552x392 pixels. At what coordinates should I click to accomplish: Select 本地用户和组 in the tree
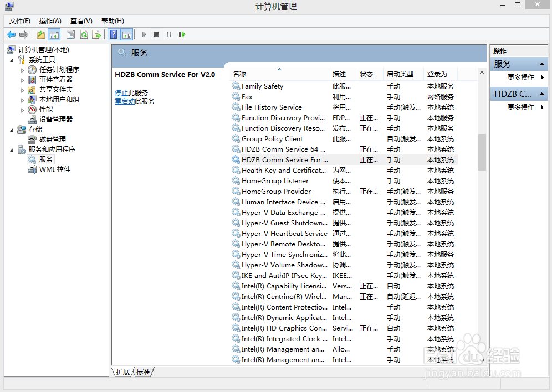(59, 100)
